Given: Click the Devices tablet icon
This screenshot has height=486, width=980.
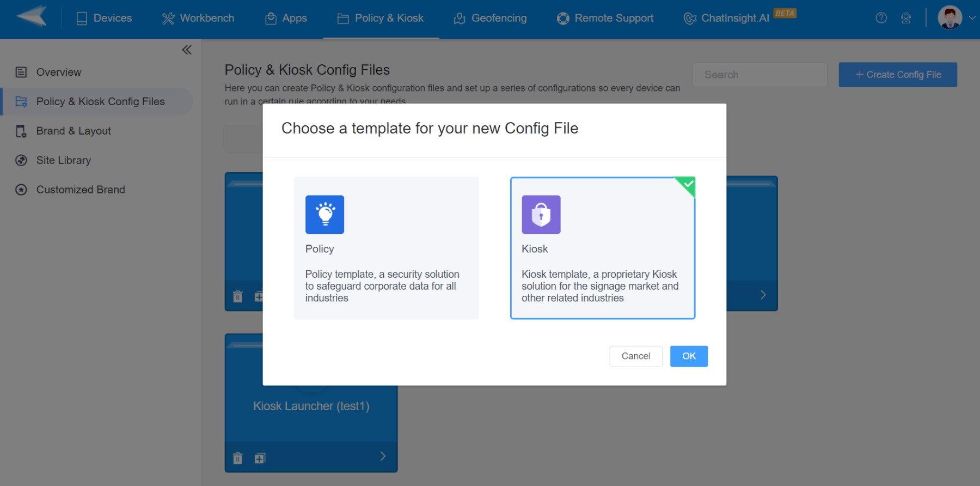Looking at the screenshot, I should pyautogui.click(x=82, y=19).
